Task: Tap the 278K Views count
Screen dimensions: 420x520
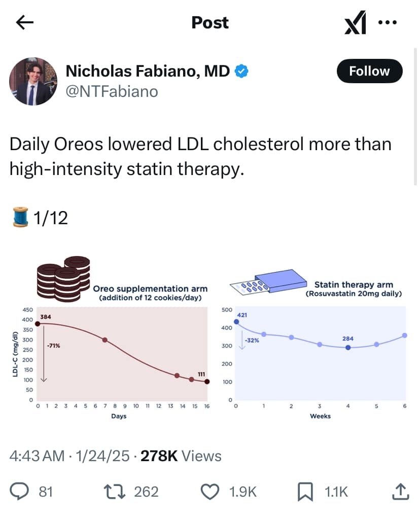Action: coord(181,456)
